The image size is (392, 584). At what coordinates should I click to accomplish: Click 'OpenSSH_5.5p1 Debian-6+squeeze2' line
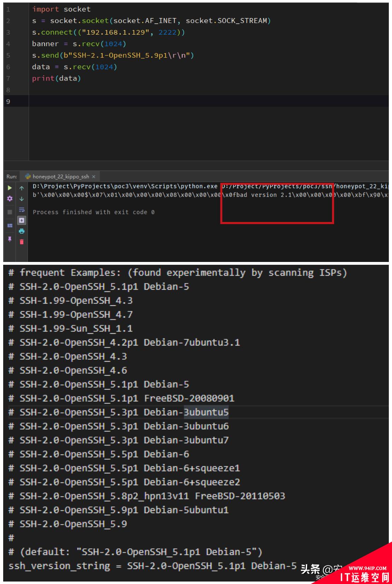124,482
